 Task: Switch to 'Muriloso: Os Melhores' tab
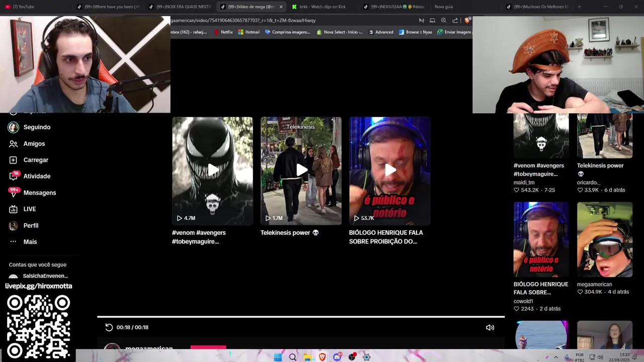(x=538, y=7)
